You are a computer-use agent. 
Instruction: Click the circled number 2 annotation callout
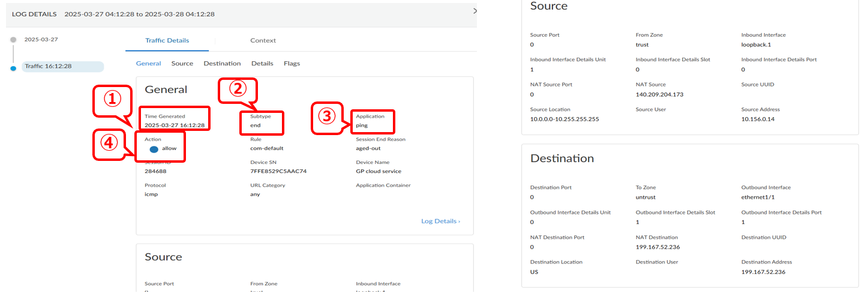tap(237, 89)
